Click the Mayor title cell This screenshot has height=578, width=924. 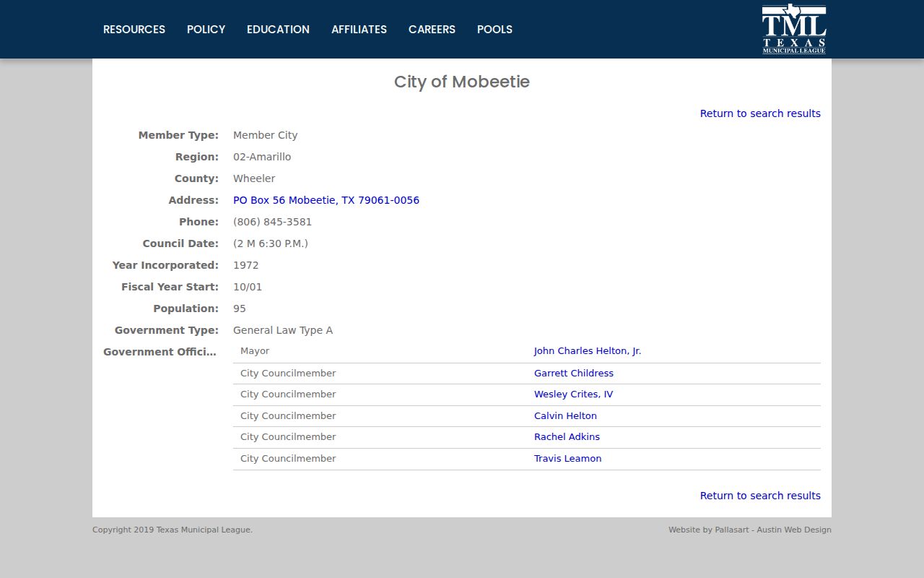click(255, 351)
